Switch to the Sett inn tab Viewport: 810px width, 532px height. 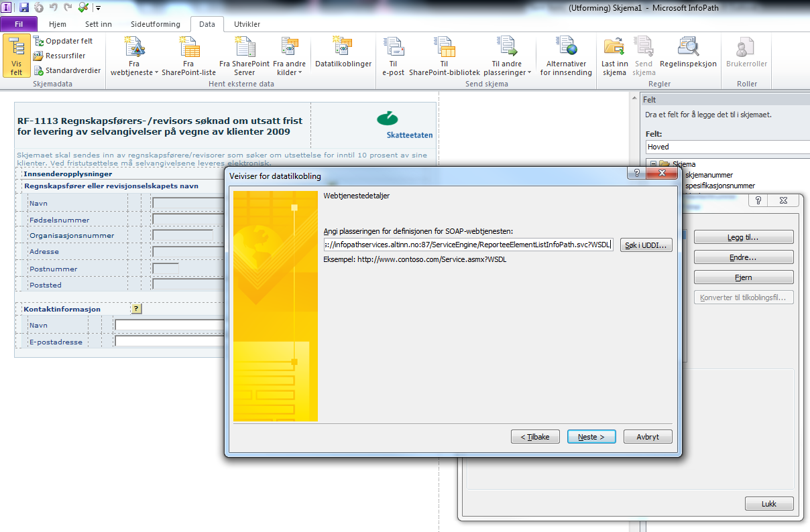coord(99,24)
